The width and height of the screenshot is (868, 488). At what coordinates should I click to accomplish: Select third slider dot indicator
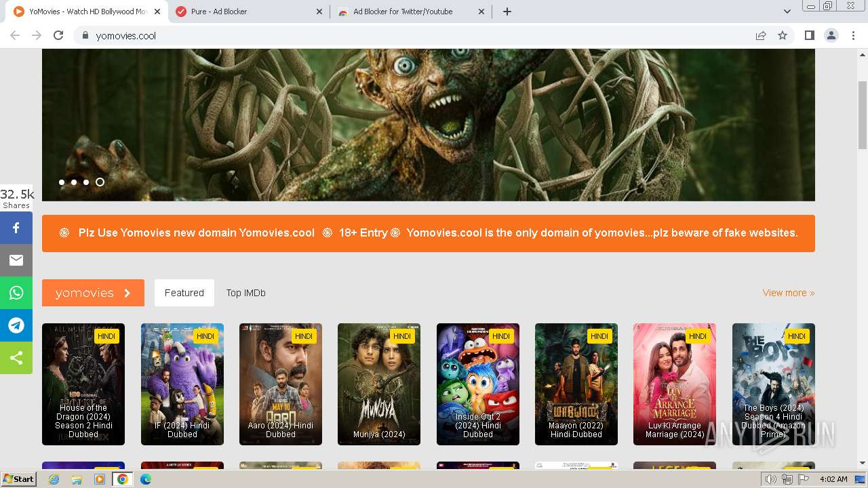coord(86,182)
